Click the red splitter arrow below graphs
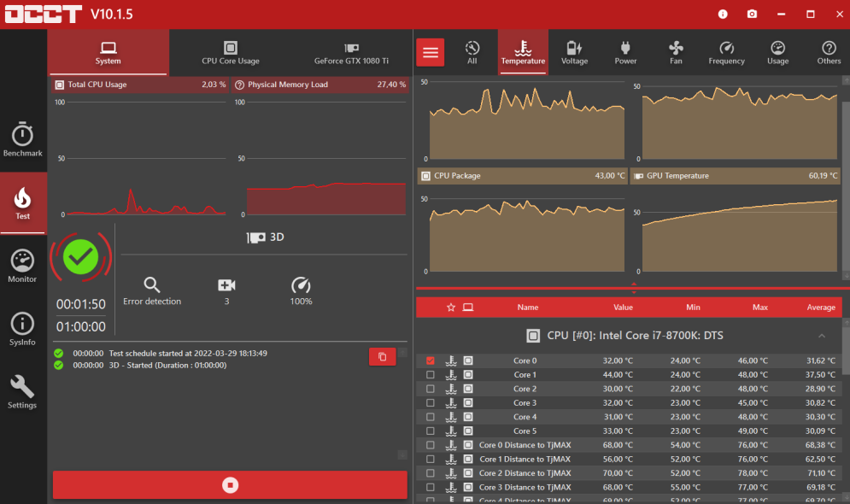850x504 pixels. [x=634, y=288]
